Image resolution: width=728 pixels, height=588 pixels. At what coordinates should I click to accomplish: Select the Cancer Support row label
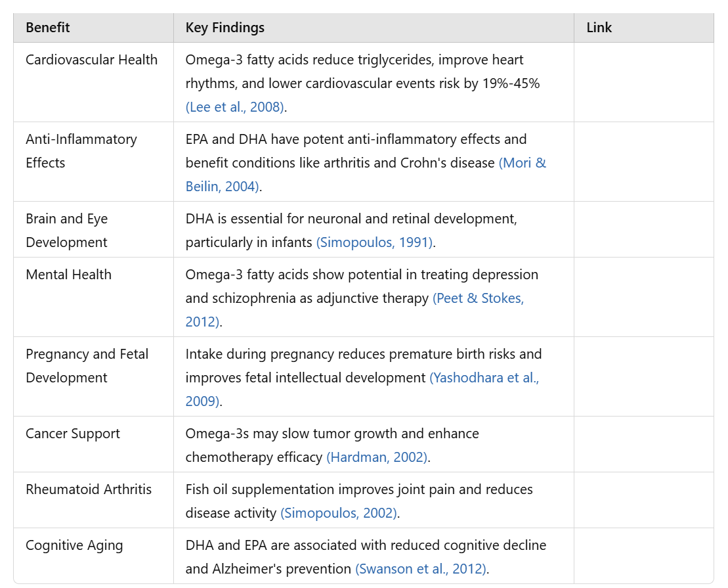point(73,434)
